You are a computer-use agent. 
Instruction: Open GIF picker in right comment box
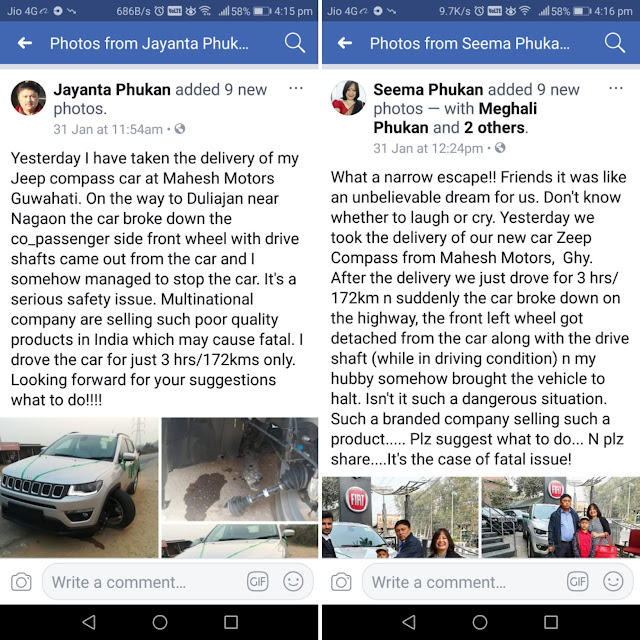[578, 581]
